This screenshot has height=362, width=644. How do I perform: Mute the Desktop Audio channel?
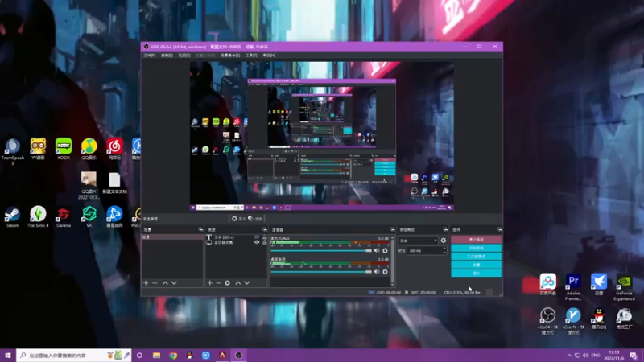tap(377, 272)
